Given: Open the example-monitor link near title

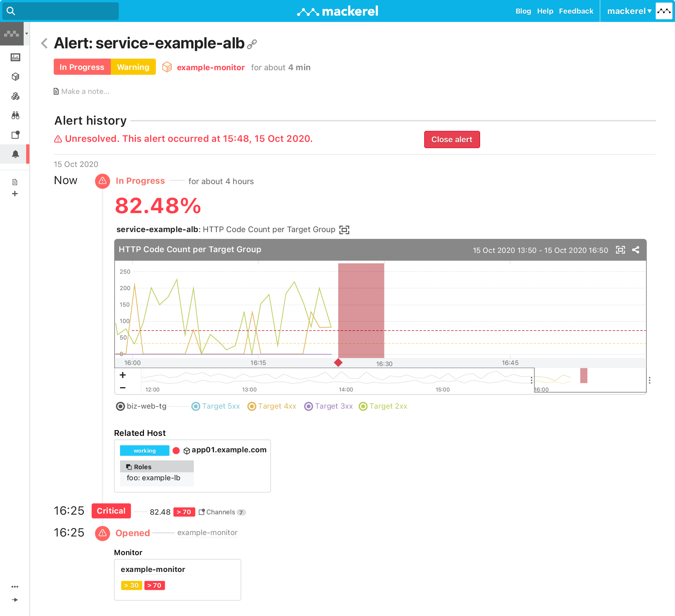Looking at the screenshot, I should (211, 67).
